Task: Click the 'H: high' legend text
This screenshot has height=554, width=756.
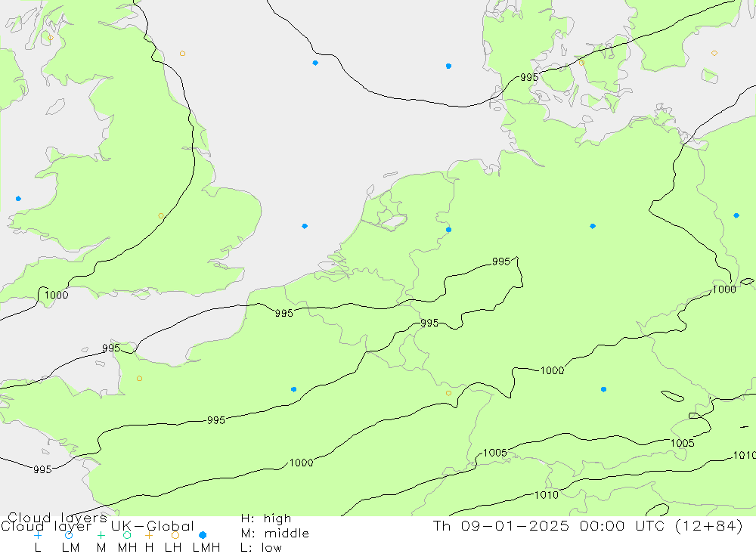Action: click(x=265, y=518)
